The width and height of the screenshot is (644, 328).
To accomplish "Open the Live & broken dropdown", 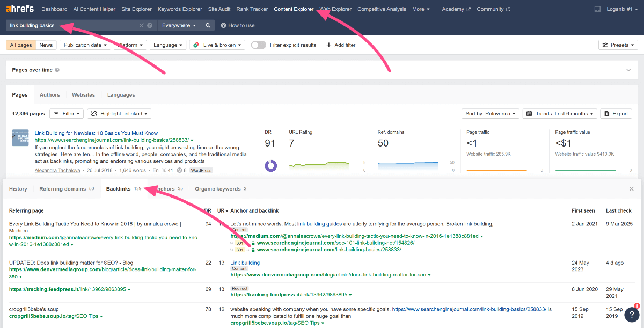I will [217, 45].
